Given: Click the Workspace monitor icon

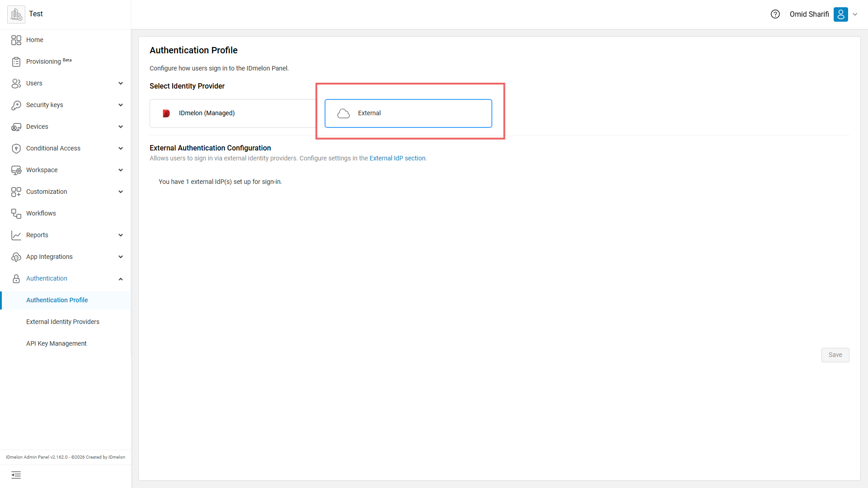Looking at the screenshot, I should click(x=16, y=170).
